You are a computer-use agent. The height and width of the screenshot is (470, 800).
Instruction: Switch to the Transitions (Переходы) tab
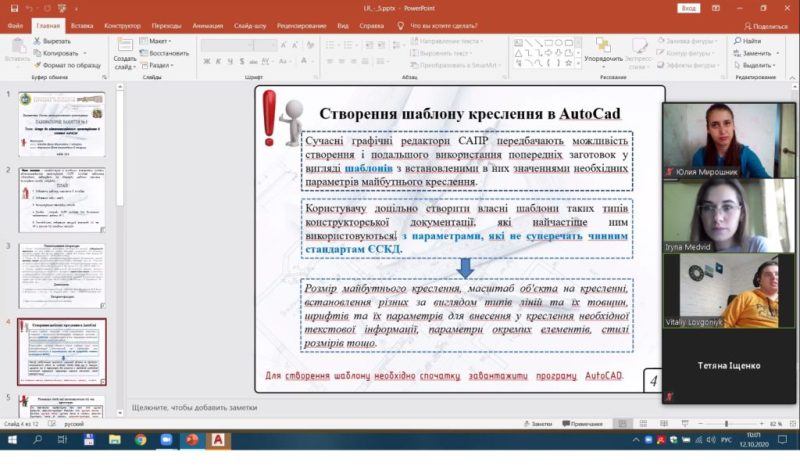166,26
